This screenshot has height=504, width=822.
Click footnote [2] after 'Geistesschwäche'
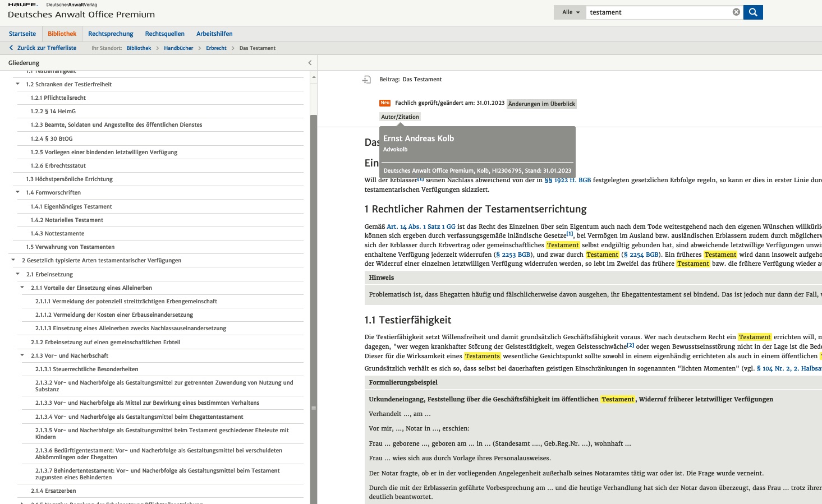631,345
